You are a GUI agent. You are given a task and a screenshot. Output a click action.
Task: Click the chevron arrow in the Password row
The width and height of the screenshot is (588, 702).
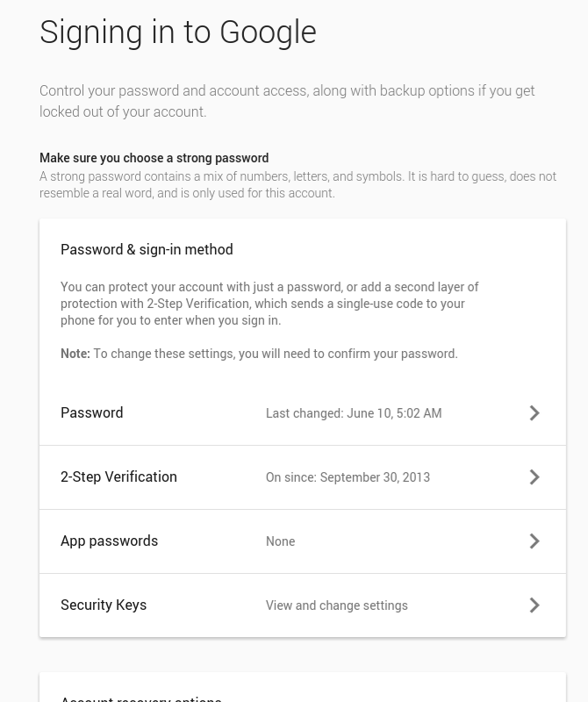(534, 413)
